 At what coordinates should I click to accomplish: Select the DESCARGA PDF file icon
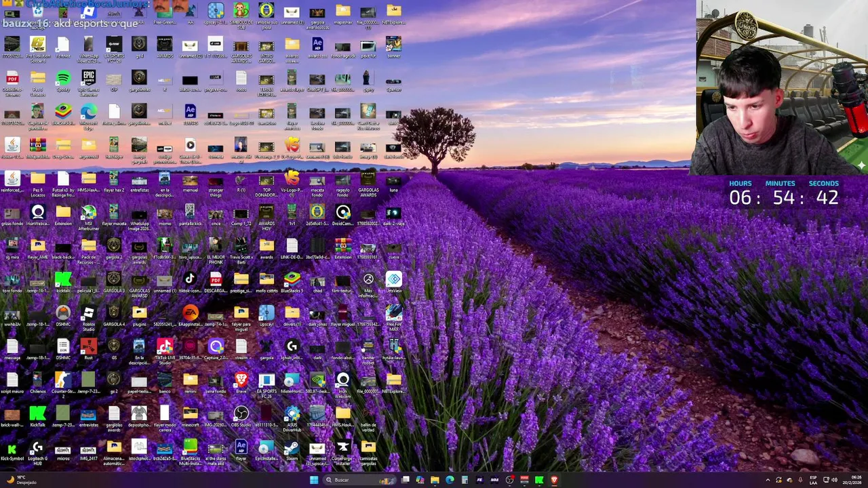(x=216, y=283)
